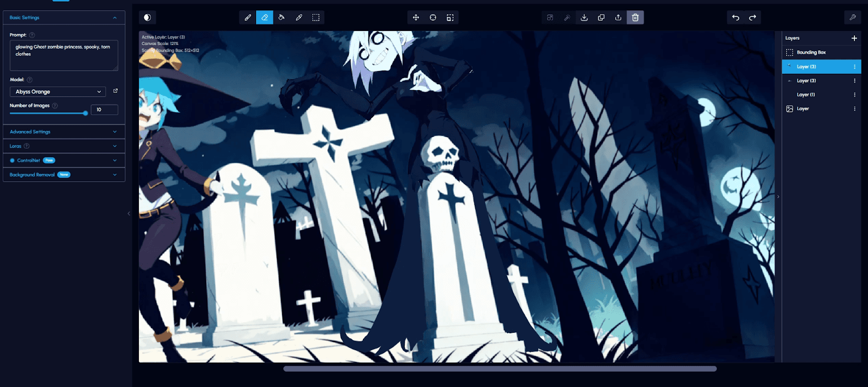The image size is (868, 387).
Task: Expand the Background Removal section
Action: coord(63,175)
